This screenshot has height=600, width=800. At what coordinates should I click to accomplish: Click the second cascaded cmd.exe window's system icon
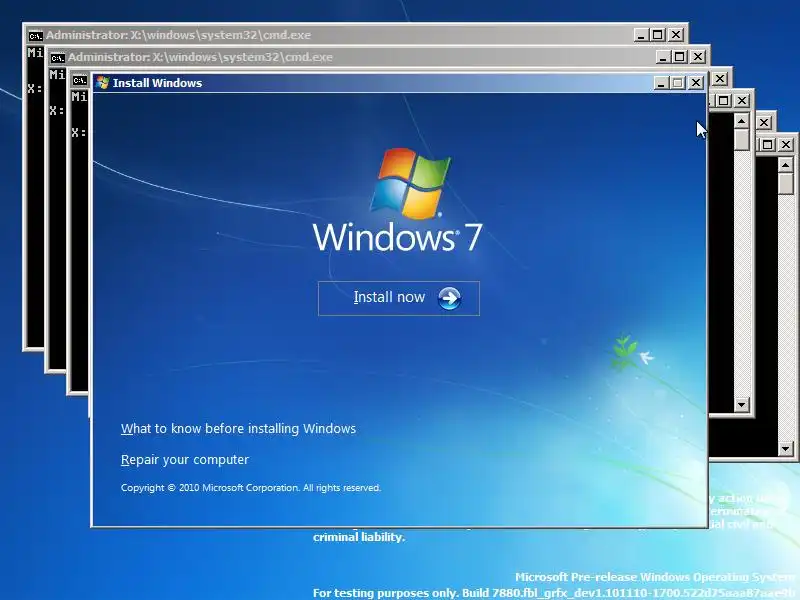click(58, 58)
